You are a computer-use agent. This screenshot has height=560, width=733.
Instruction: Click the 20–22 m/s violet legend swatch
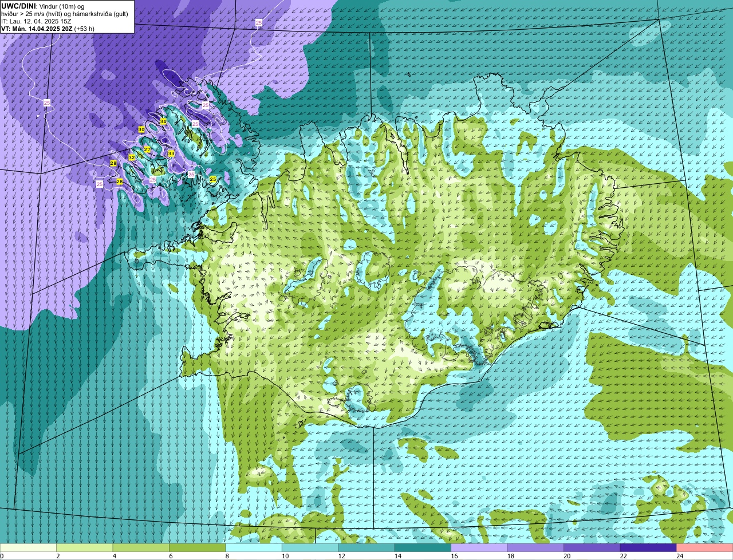(x=593, y=548)
